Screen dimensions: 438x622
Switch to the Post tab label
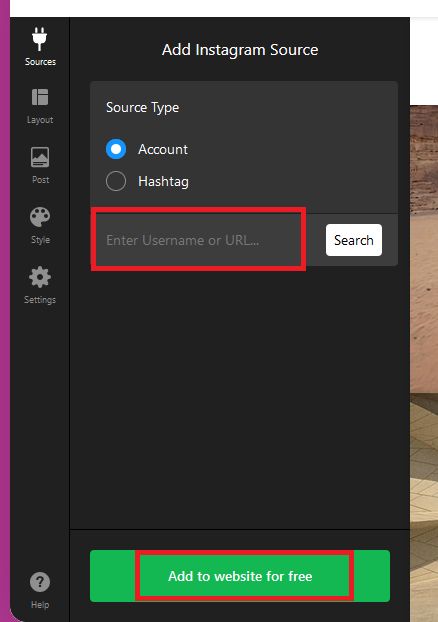[x=40, y=180]
